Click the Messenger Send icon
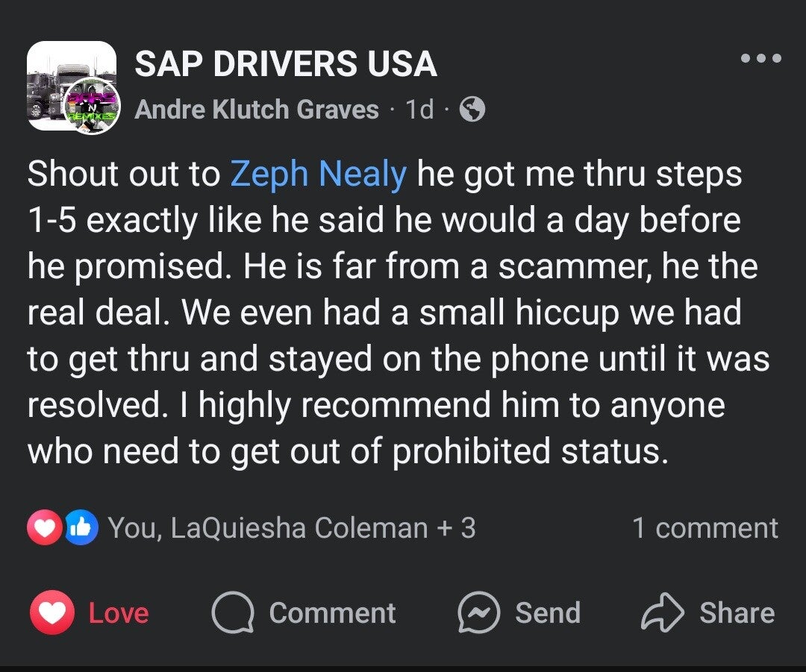 click(x=478, y=613)
